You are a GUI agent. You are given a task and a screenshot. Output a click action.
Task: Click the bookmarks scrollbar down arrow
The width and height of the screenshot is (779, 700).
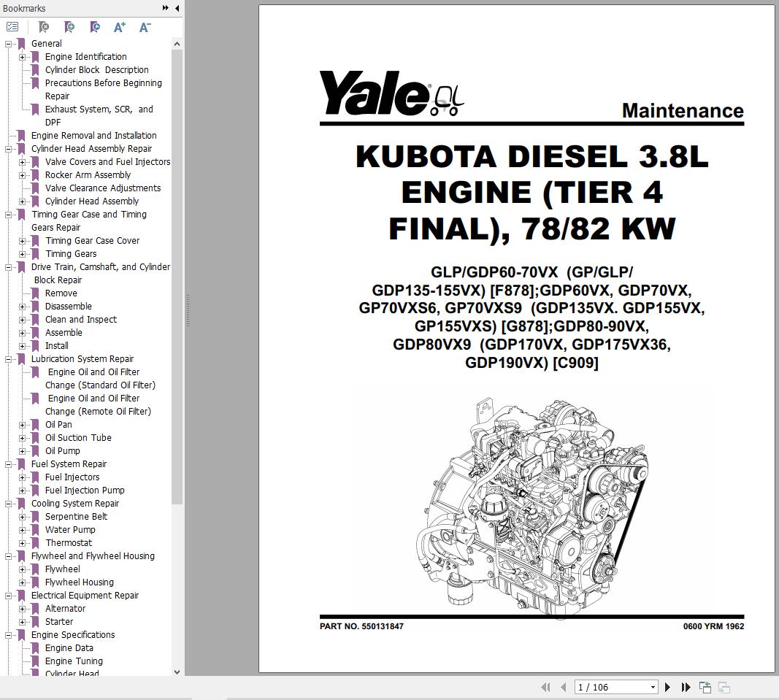pyautogui.click(x=177, y=672)
